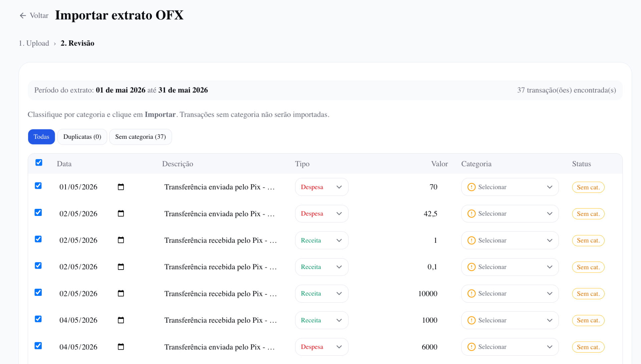Switch to Duplicatas (0) filter
The image size is (641, 364).
tap(82, 137)
